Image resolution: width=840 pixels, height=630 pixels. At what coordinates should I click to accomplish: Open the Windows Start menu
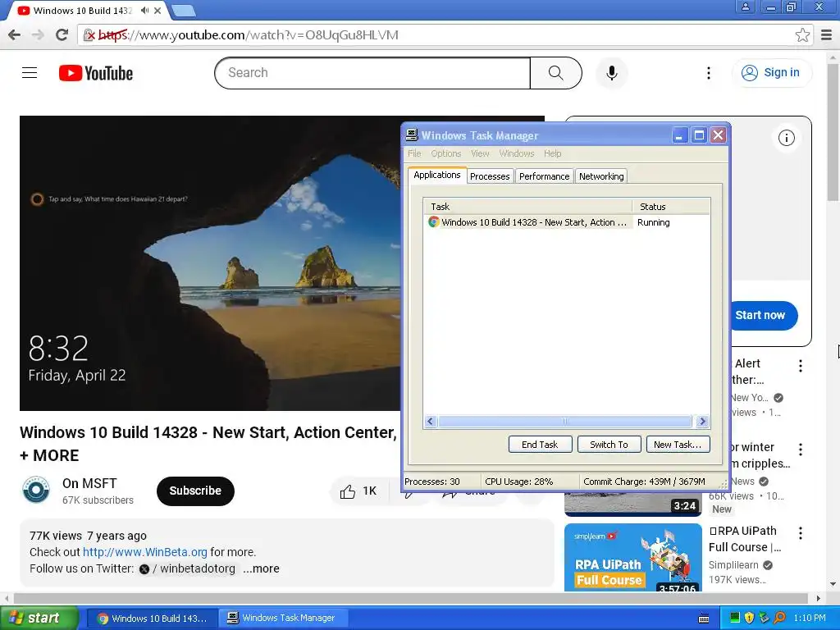coord(39,618)
